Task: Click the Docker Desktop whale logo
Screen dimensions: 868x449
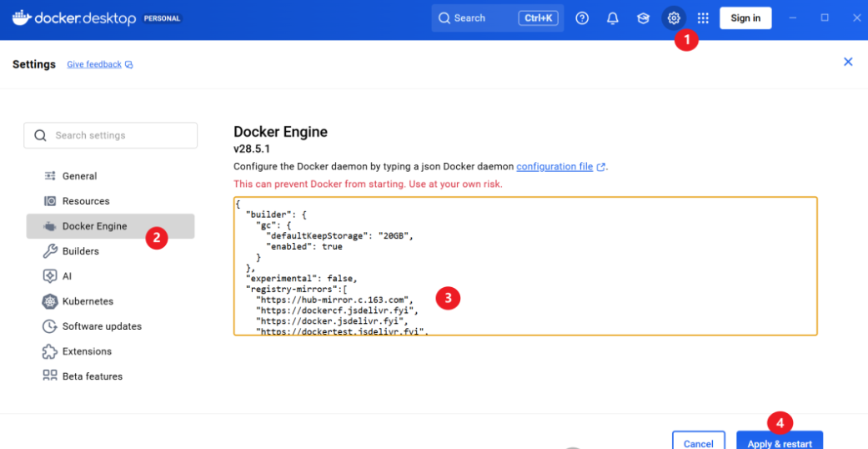Action: (23, 18)
